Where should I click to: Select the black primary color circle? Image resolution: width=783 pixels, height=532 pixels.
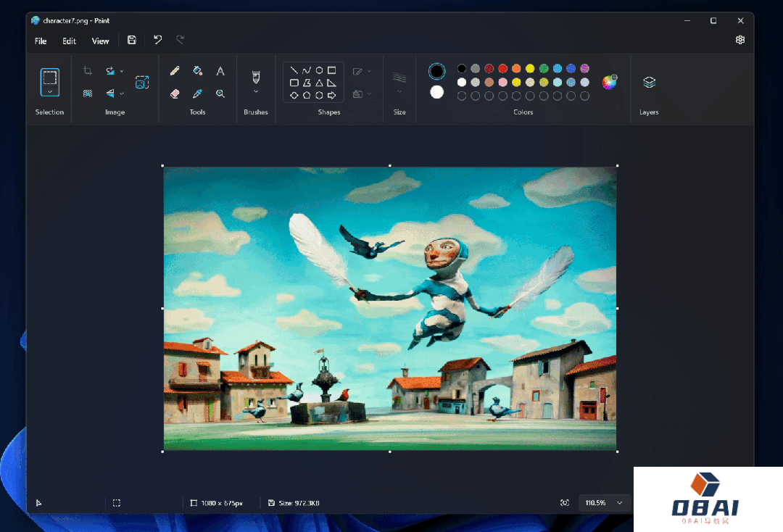pos(436,71)
